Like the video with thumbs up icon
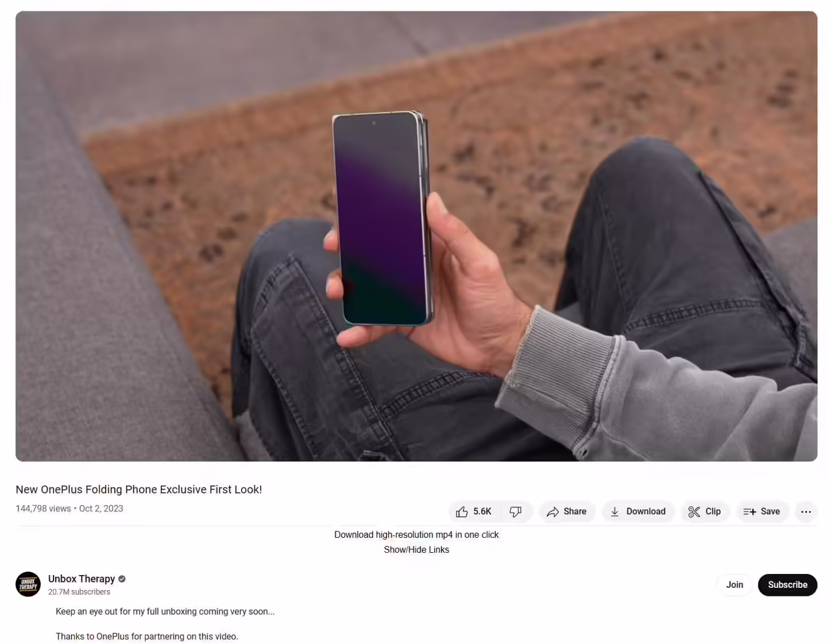Viewport: 827px width, 644px height. click(462, 511)
